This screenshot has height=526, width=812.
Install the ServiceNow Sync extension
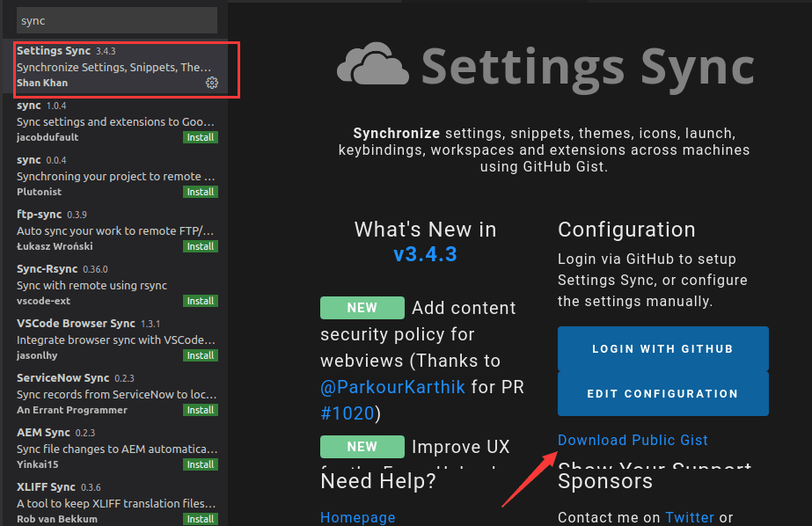point(201,410)
